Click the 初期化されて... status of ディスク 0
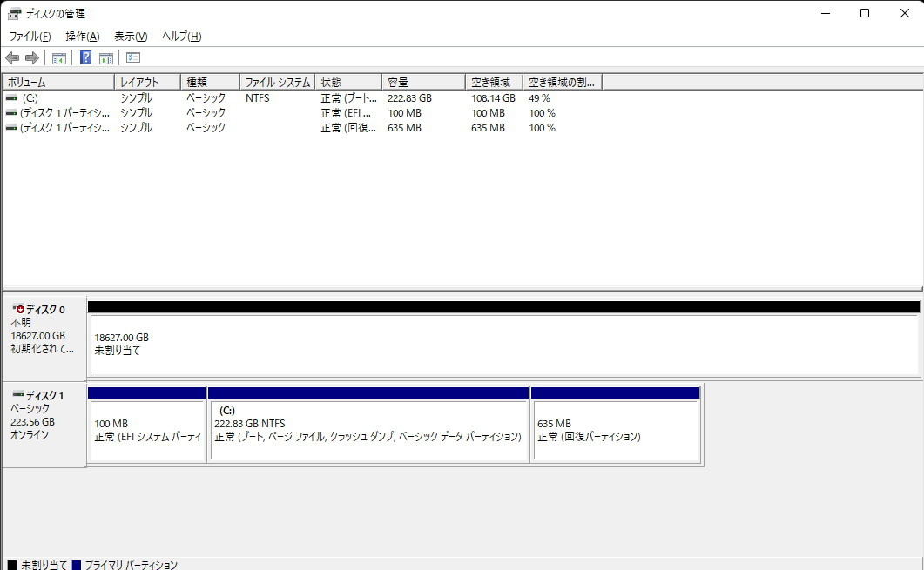The image size is (924, 570). point(43,349)
